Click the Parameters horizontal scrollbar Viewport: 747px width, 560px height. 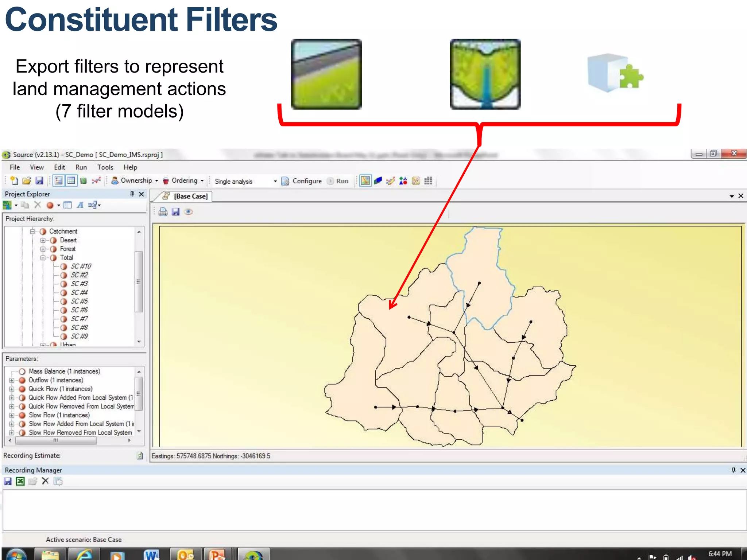pyautogui.click(x=56, y=440)
